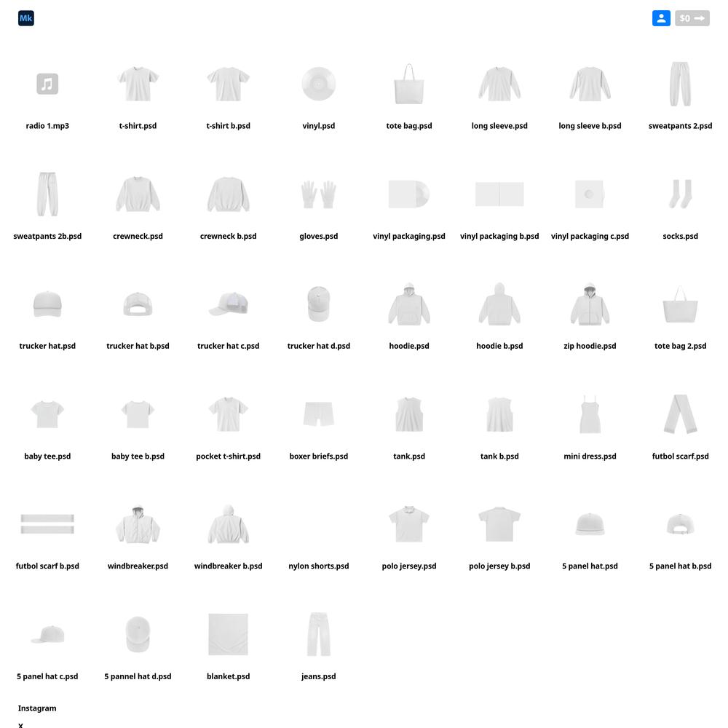Viewport: 728px width, 728px height.
Task: Select the jeans.psd image
Action: [x=319, y=634]
